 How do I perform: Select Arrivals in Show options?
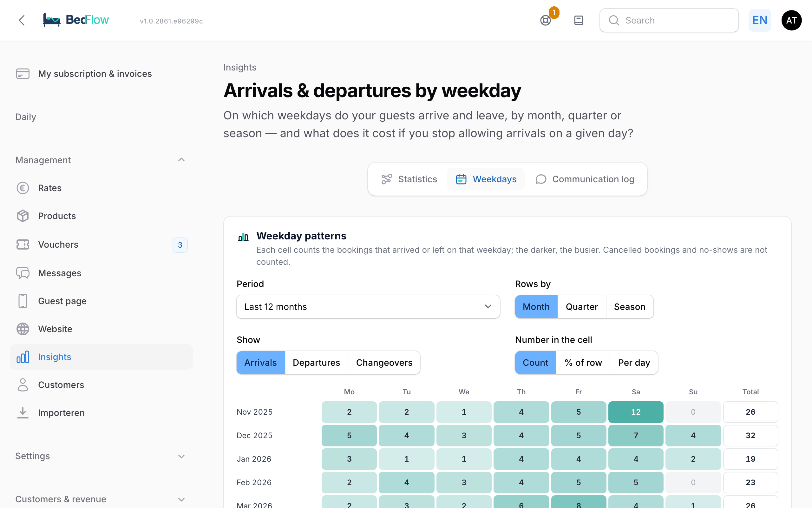coord(260,363)
